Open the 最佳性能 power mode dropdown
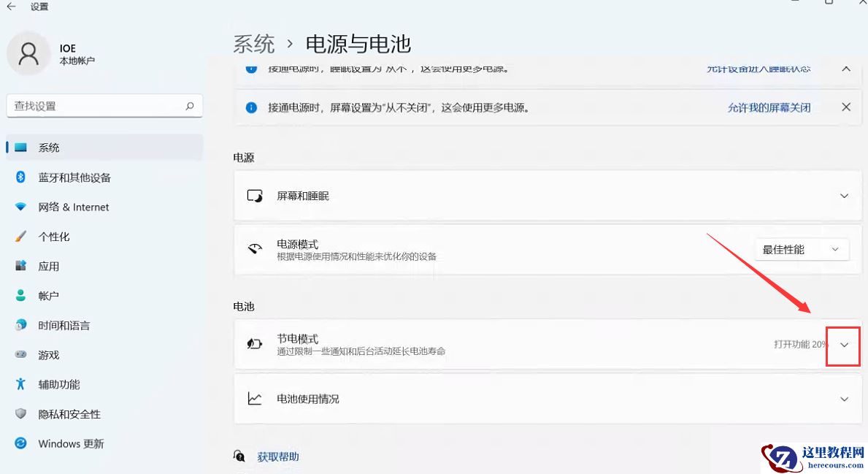The height and width of the screenshot is (474, 868). 802,249
